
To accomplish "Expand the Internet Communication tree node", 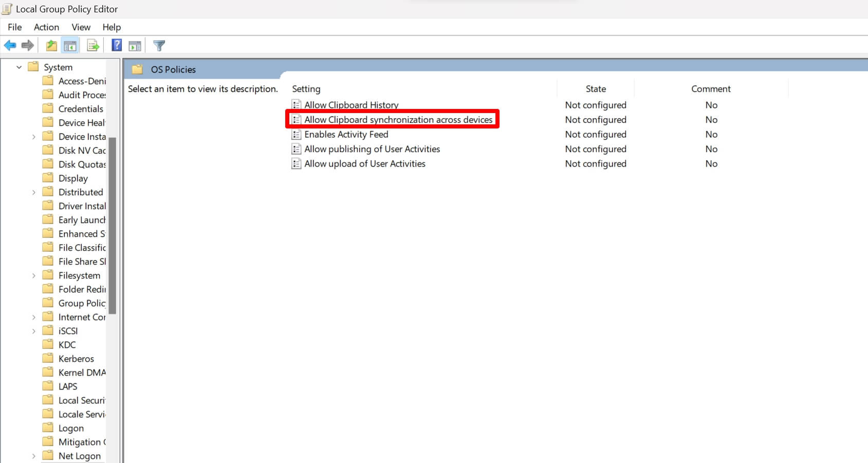I will coord(34,317).
